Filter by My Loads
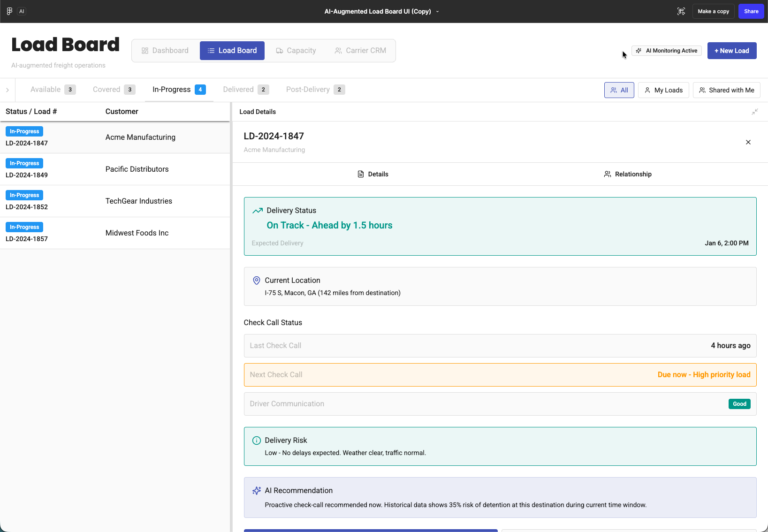Image resolution: width=768 pixels, height=532 pixels. pyautogui.click(x=663, y=90)
